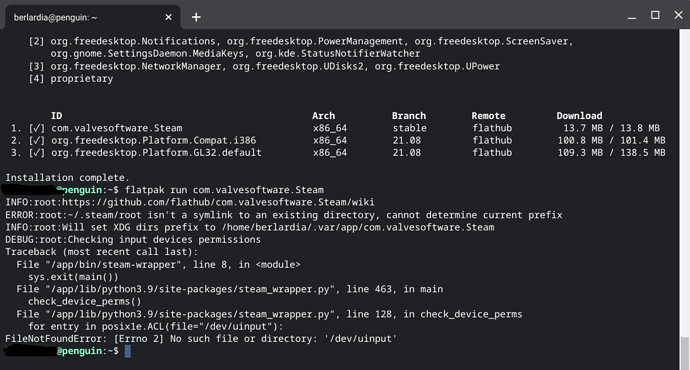
Task: Open a new terminal tab
Action: point(196,17)
